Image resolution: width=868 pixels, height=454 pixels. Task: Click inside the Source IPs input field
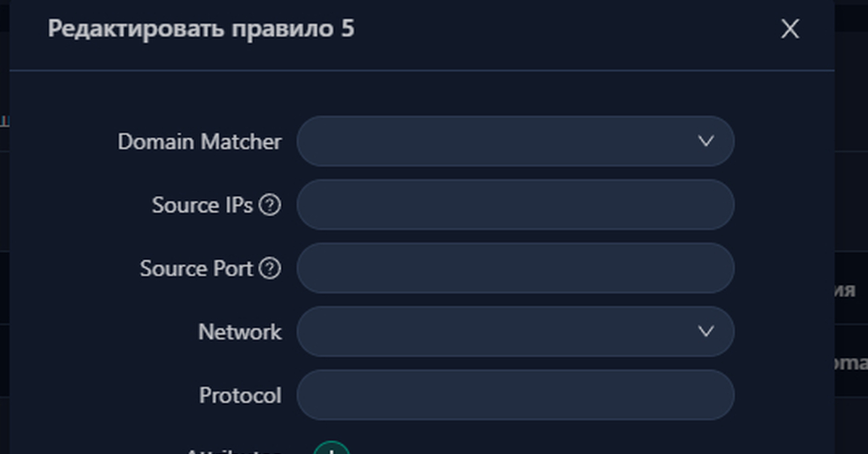tap(515, 205)
